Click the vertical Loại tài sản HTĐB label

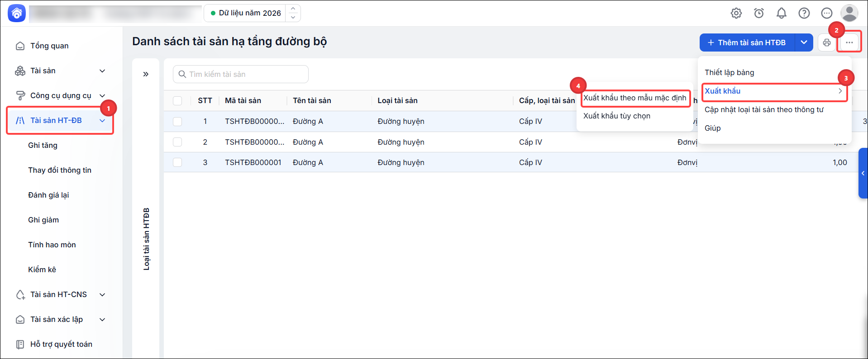[146, 239]
